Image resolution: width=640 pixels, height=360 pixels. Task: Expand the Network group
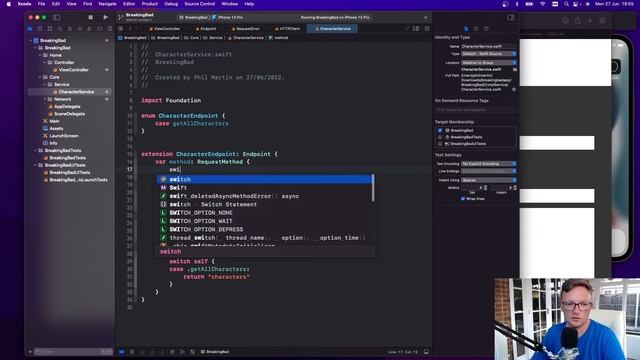click(x=45, y=99)
